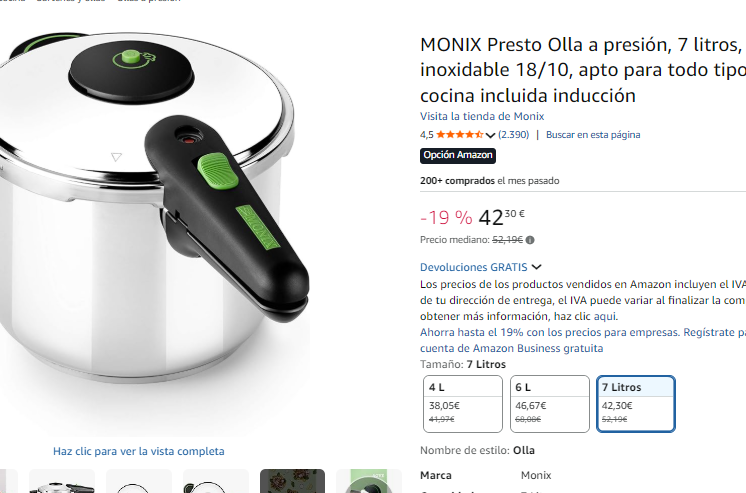Select the 6 L size option
746x493 pixels.
550,404
